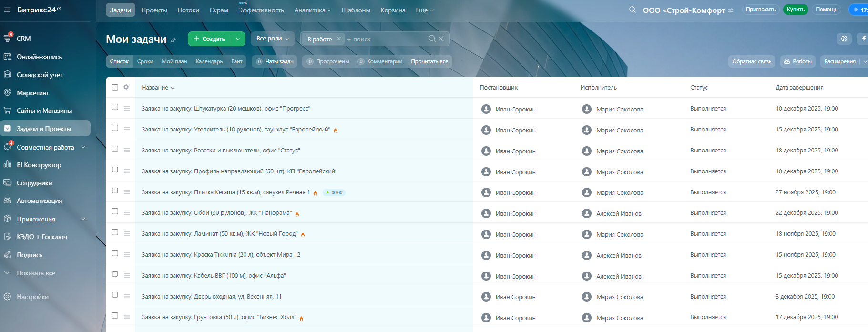Click the Купить button
Image resolution: width=868 pixels, height=332 pixels.
click(x=796, y=10)
